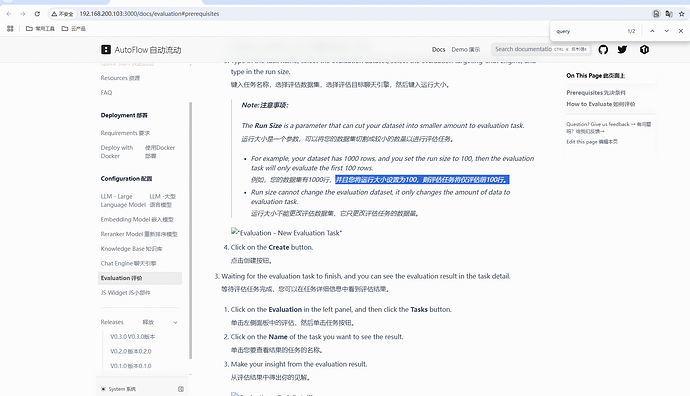This screenshot has width=690, height=396.
Task: Open the Docs menu item
Action: (x=438, y=49)
